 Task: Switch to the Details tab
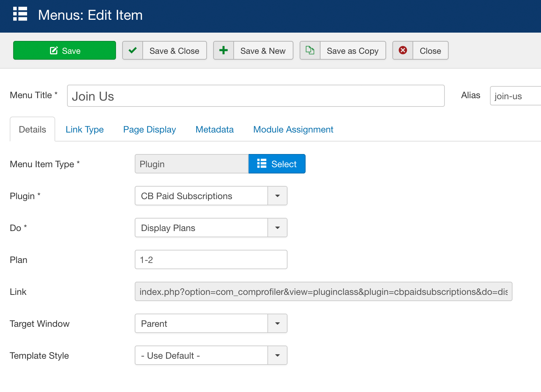click(x=32, y=129)
